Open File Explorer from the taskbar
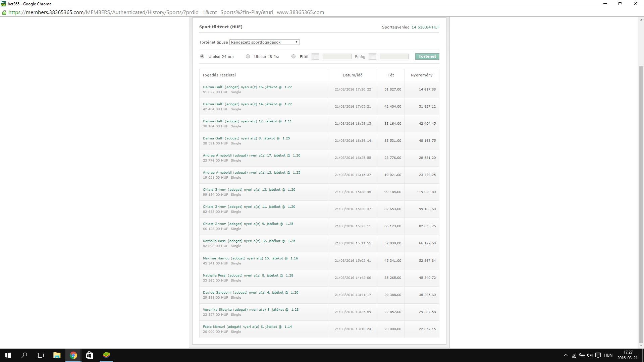 [x=57, y=355]
